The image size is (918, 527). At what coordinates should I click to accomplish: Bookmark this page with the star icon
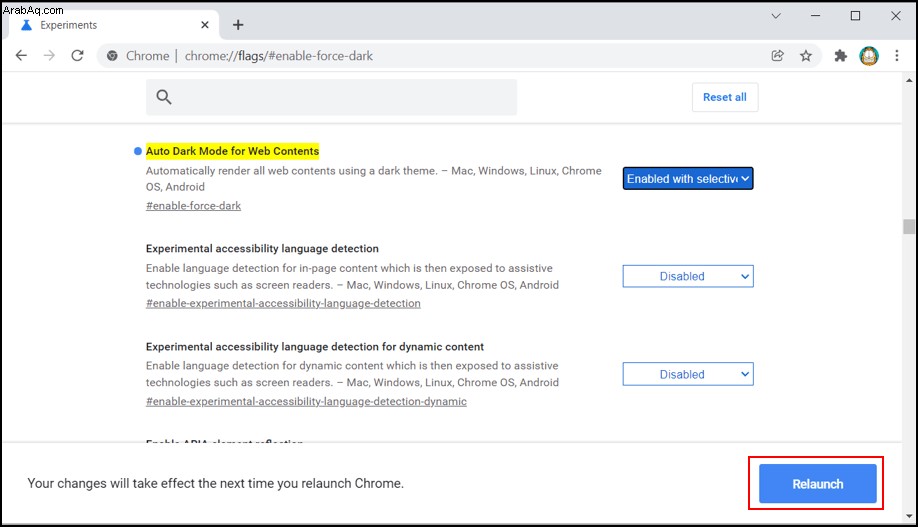click(806, 56)
